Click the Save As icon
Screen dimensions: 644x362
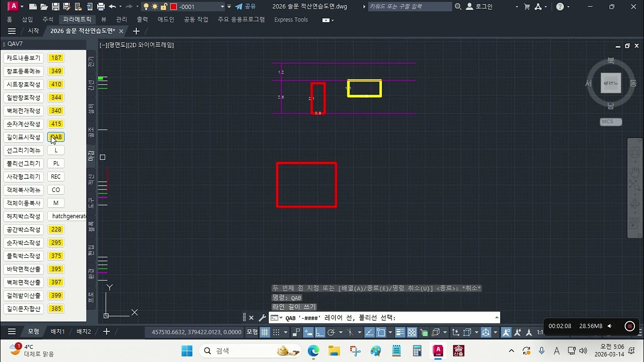[x=66, y=7]
